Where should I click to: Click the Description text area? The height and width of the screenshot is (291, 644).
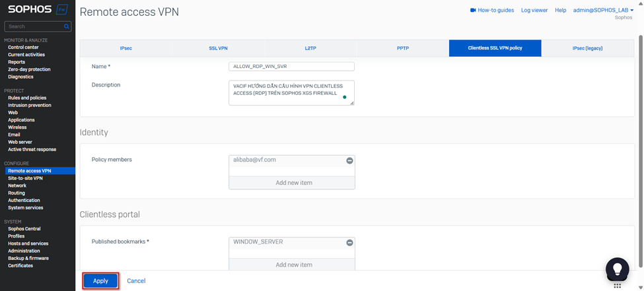click(291, 93)
